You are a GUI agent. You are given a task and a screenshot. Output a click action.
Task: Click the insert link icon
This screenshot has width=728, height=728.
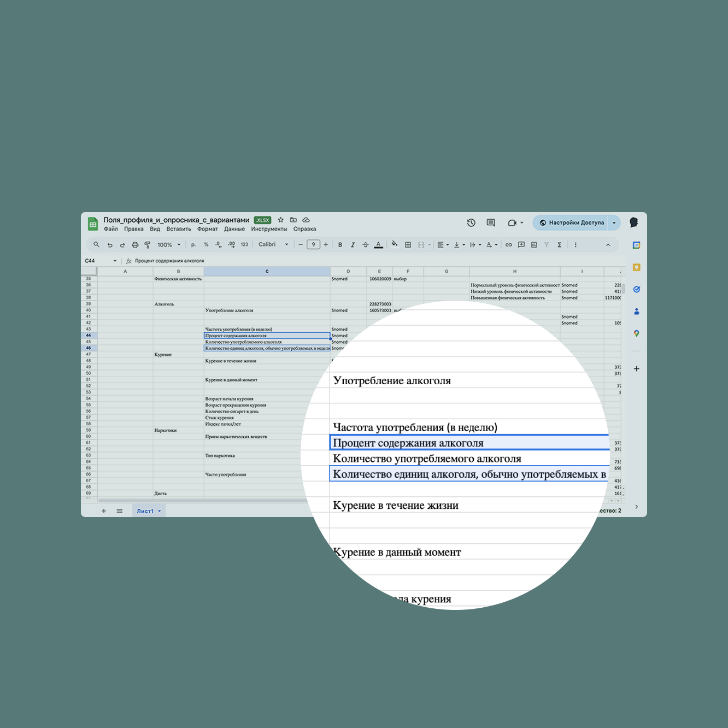point(509,245)
